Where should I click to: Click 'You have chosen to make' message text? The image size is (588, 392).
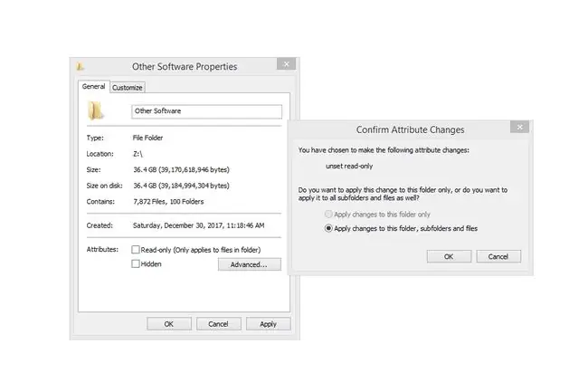(384, 150)
